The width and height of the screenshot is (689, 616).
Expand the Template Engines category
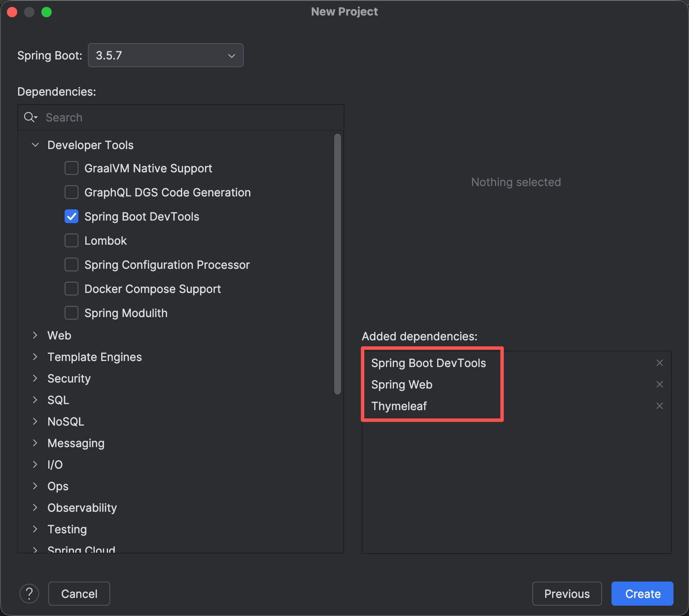click(35, 357)
